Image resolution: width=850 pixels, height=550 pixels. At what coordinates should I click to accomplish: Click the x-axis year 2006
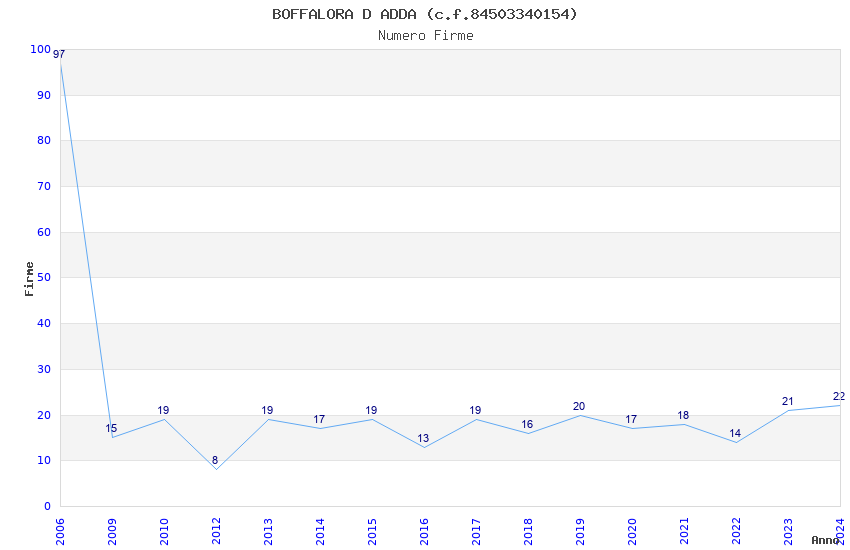(60, 531)
